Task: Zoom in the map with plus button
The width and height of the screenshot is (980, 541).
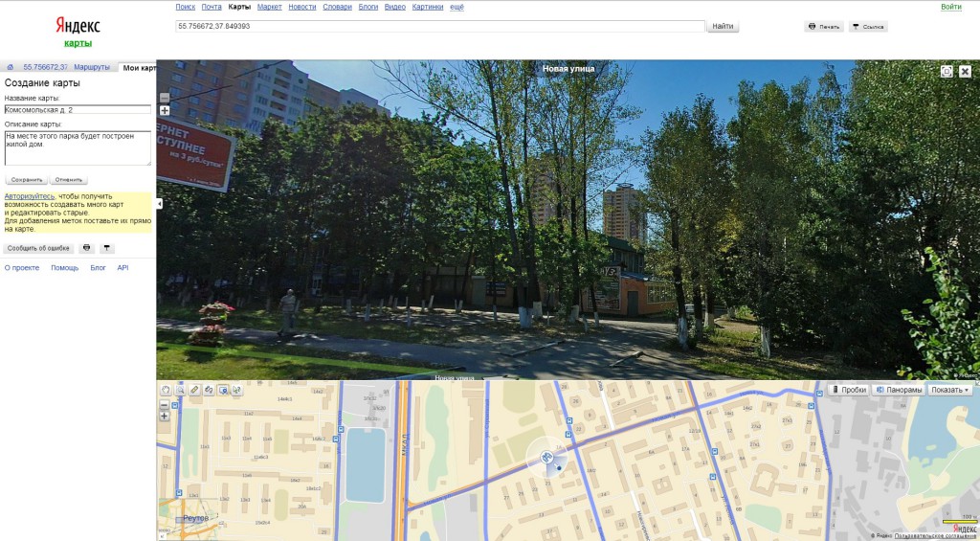Action: click(x=165, y=416)
